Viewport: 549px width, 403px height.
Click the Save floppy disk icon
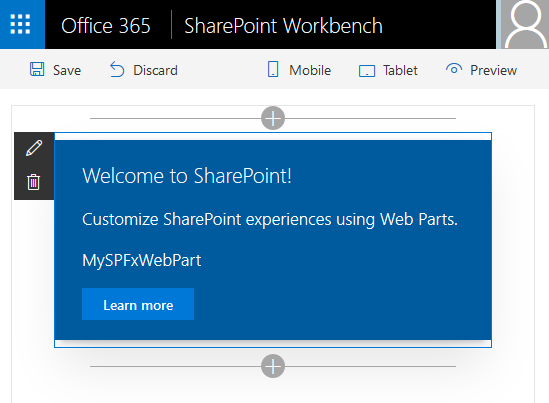(x=37, y=69)
